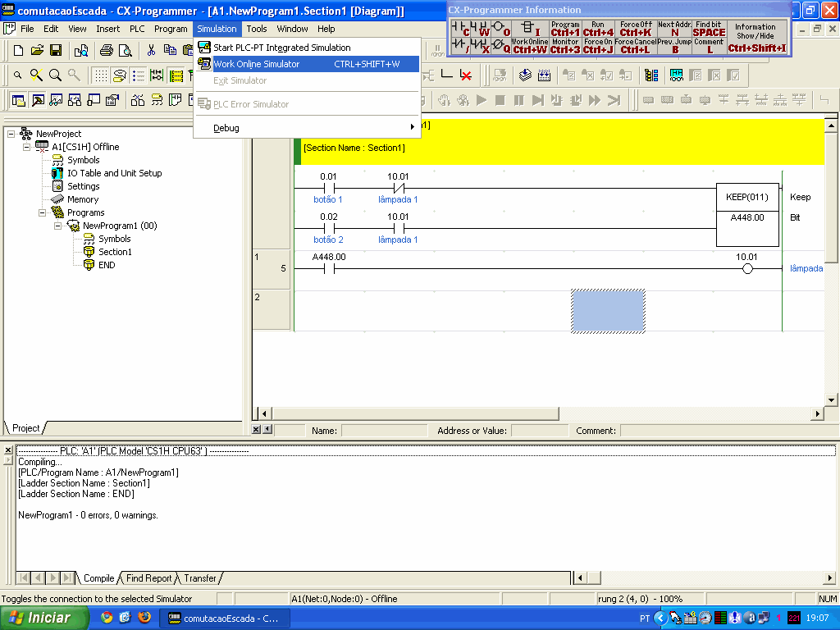
Task: Save the project using floppy disk icon
Action: (55, 50)
